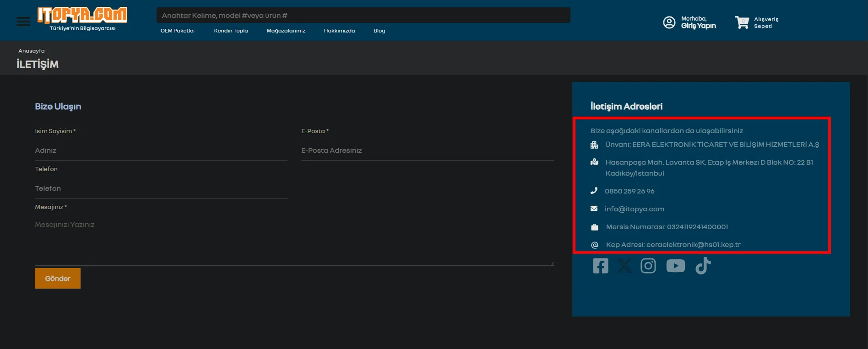Click the İLETİŞİM page title
868x349 pixels.
(x=38, y=64)
